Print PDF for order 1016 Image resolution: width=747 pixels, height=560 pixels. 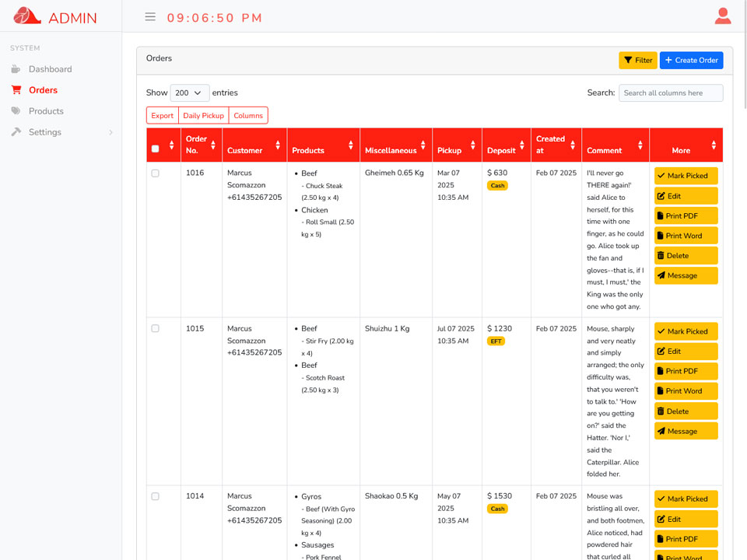pos(686,215)
